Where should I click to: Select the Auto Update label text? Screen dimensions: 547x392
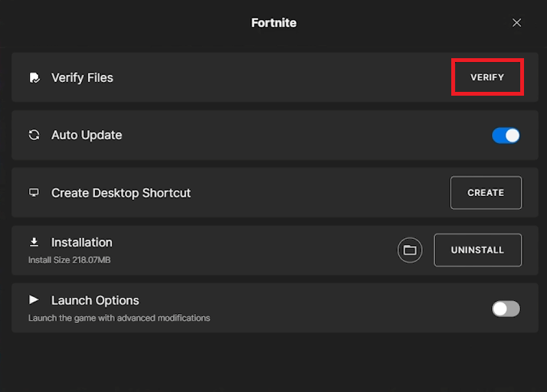(87, 135)
